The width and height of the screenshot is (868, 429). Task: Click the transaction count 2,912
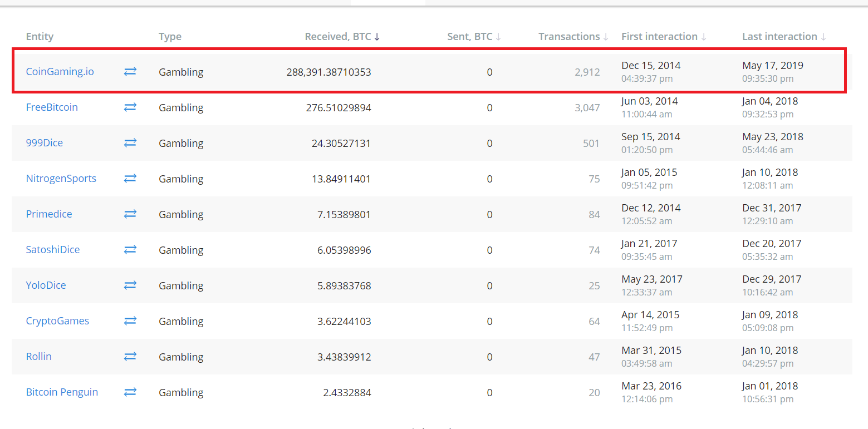[587, 72]
